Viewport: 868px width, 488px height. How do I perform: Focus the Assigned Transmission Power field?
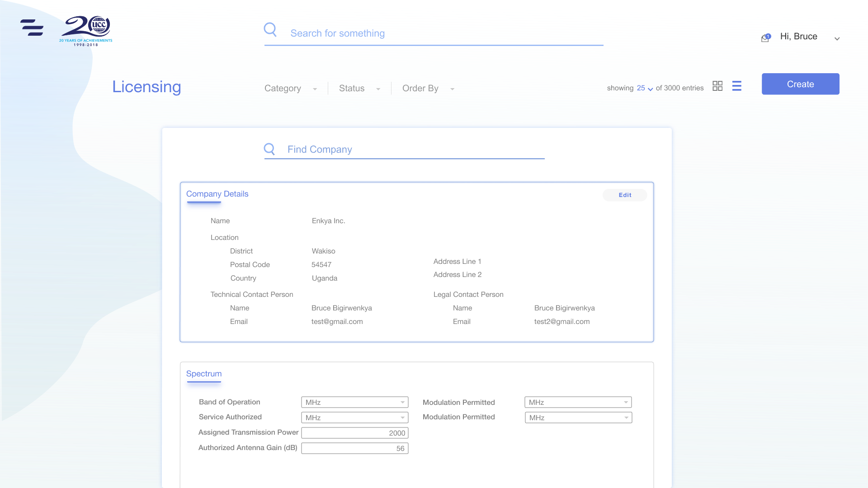(355, 433)
